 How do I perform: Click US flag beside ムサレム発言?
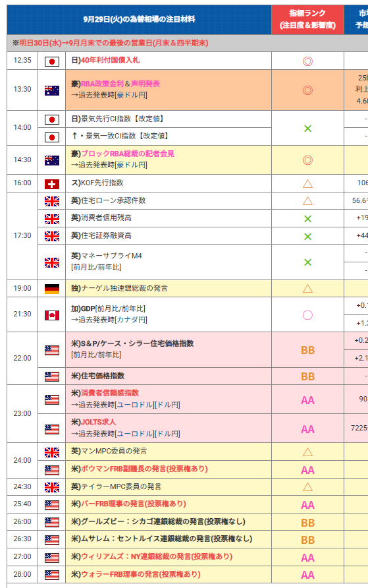pyautogui.click(x=51, y=540)
